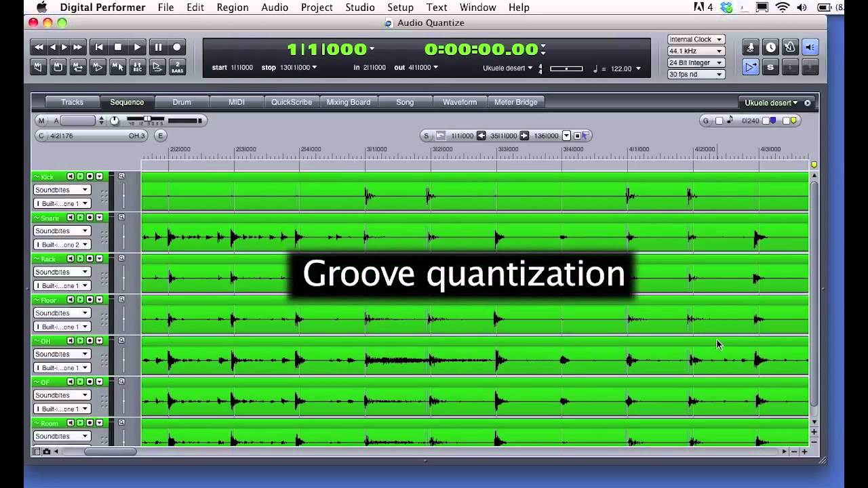
Task: Click the Stop transport button
Action: point(118,47)
